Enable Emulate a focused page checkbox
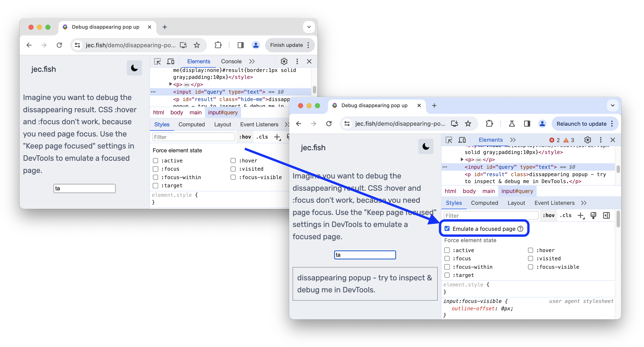The width and height of the screenshot is (644, 347). (447, 229)
